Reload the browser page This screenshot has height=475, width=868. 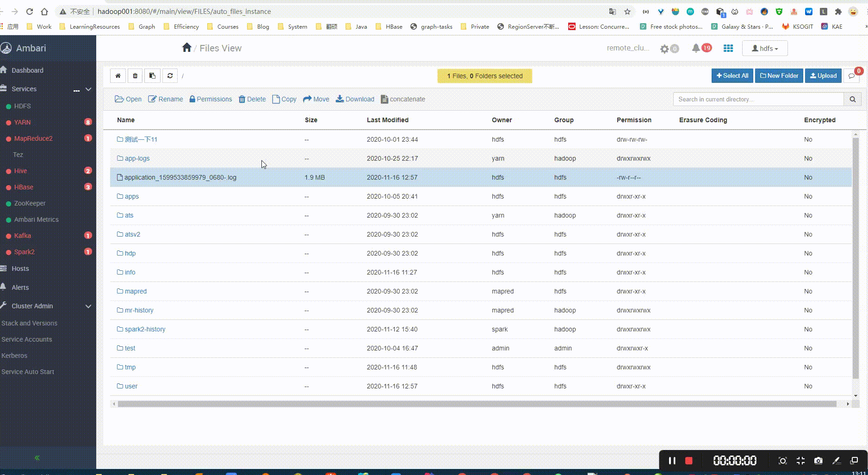pyautogui.click(x=30, y=12)
